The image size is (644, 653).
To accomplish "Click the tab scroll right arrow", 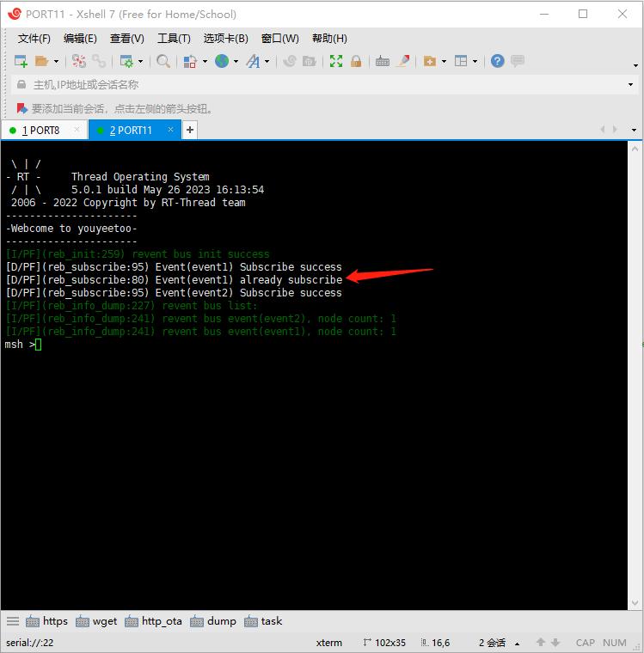I will click(x=615, y=130).
